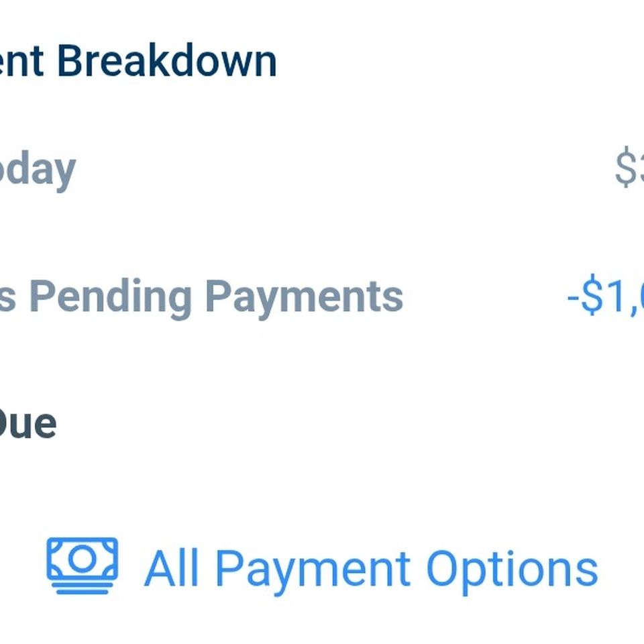Image resolution: width=644 pixels, height=644 pixels.
Task: Tap the Pending Payments label
Action: click(201, 297)
